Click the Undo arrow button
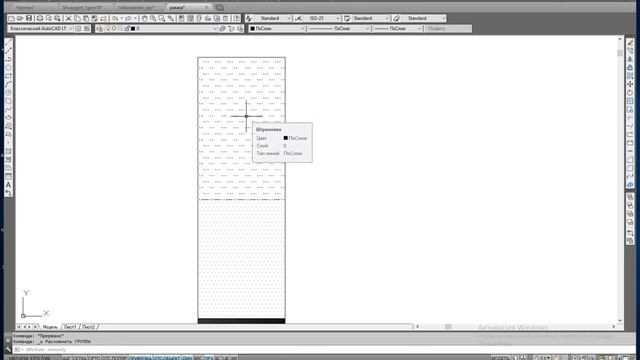640x360 pixels. click(x=115, y=18)
